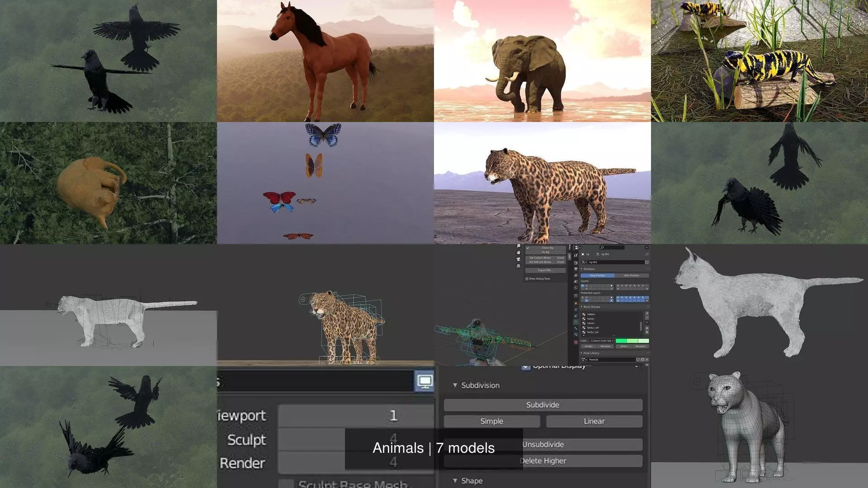This screenshot has height=488, width=868.
Task: Click the zoom magnifier viewport icon
Action: (519, 246)
